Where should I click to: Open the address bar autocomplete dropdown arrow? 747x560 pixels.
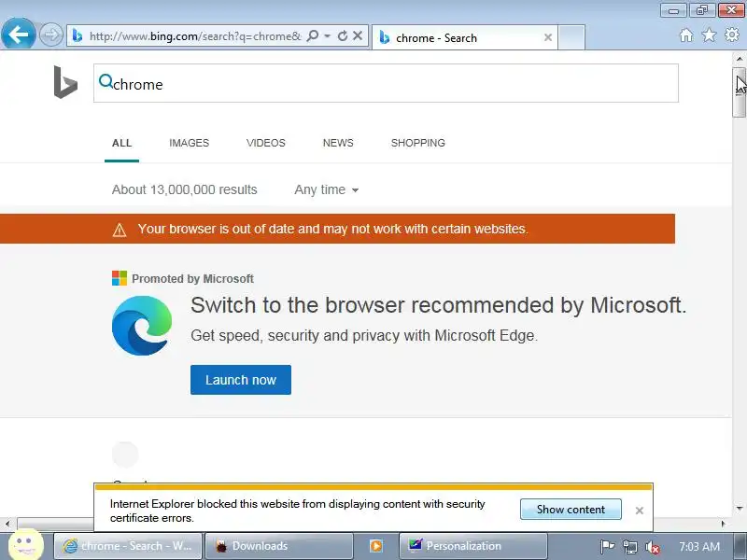point(328,35)
